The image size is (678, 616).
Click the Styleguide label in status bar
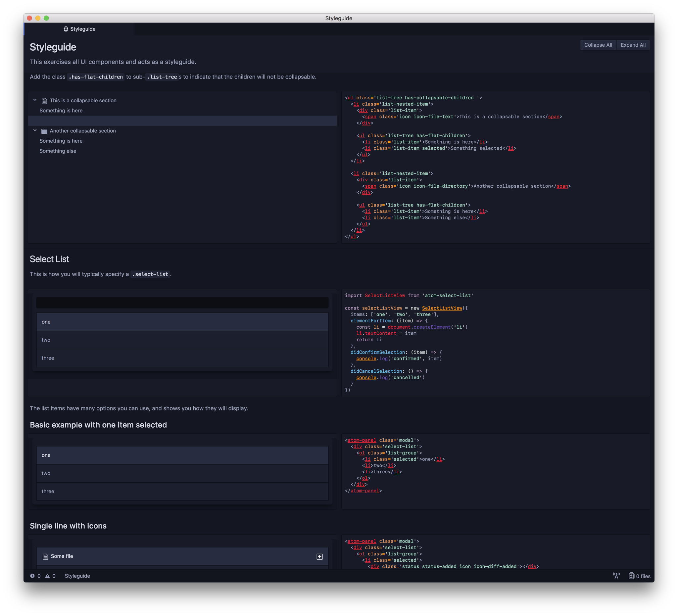point(77,576)
